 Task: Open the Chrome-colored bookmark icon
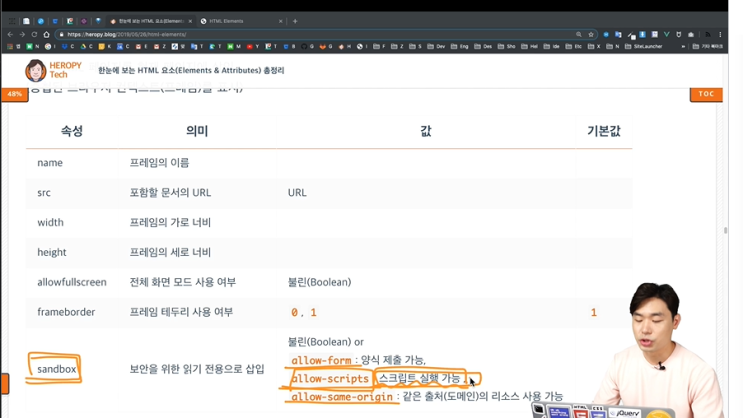tap(48, 46)
